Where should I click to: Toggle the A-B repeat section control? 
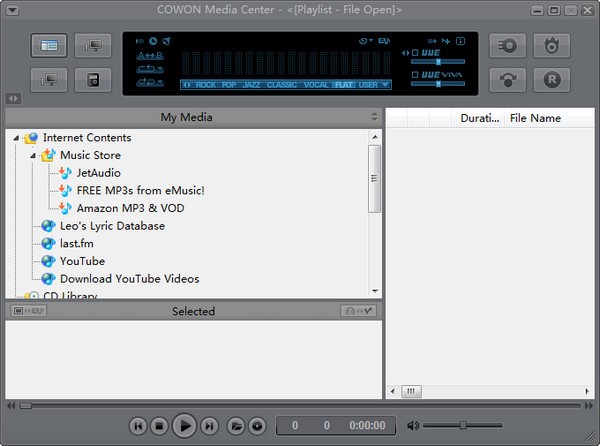pos(150,56)
